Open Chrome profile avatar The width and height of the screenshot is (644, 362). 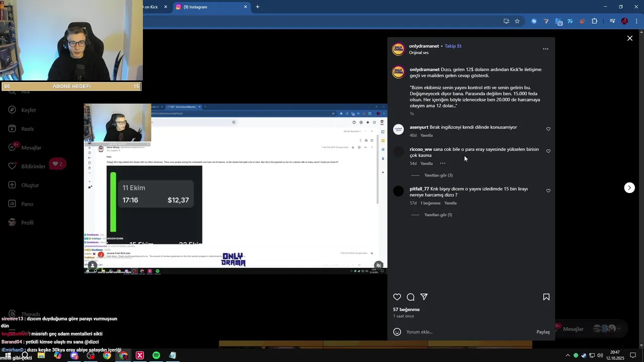coord(624,21)
